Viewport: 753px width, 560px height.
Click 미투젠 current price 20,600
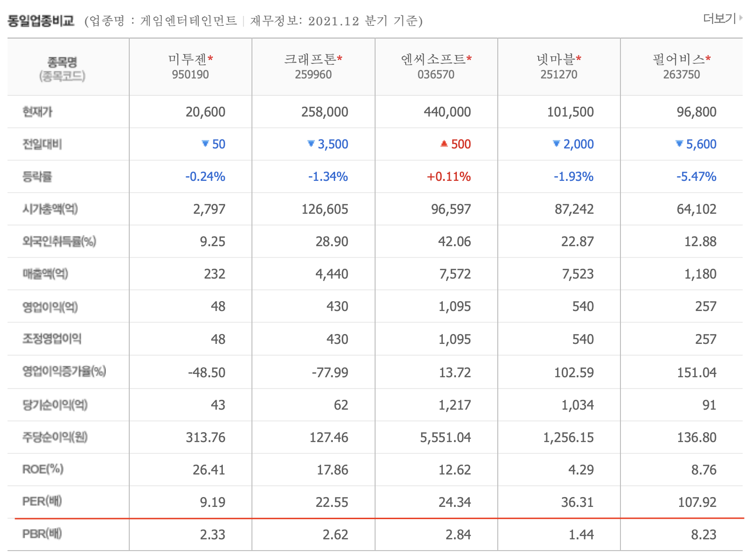click(x=205, y=112)
